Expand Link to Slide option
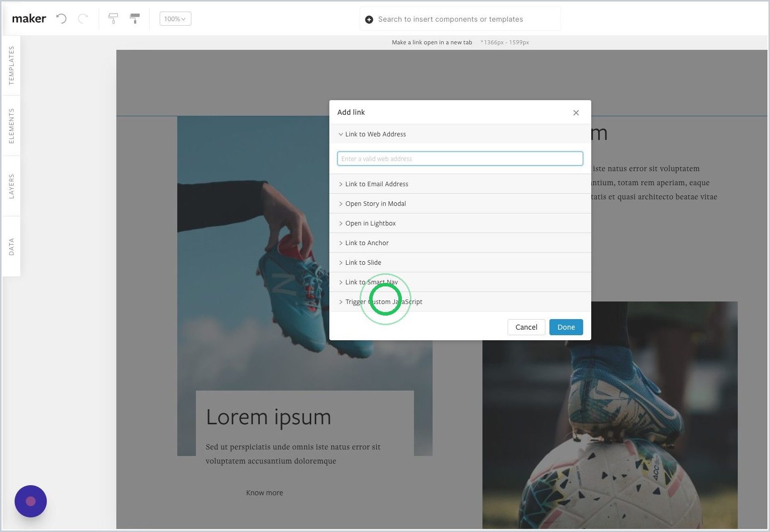Viewport: 770px width, 532px height. (x=460, y=262)
